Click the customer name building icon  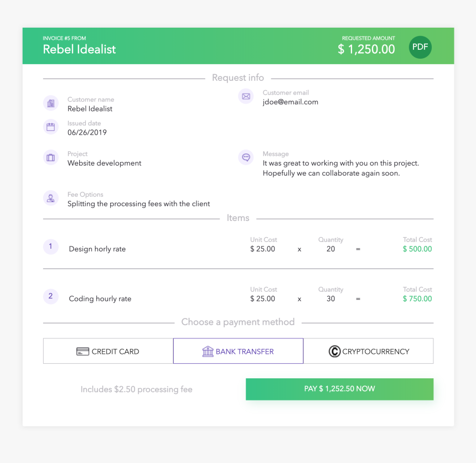coord(51,103)
